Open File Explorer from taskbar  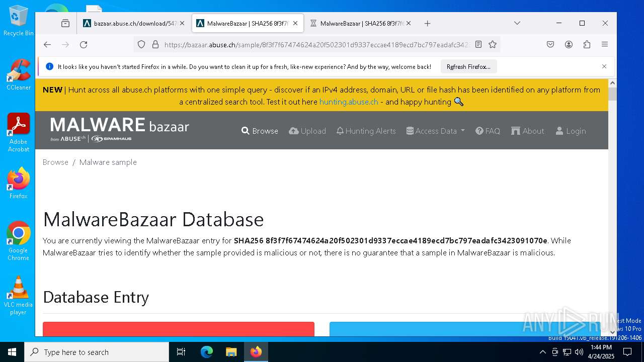[x=231, y=352]
